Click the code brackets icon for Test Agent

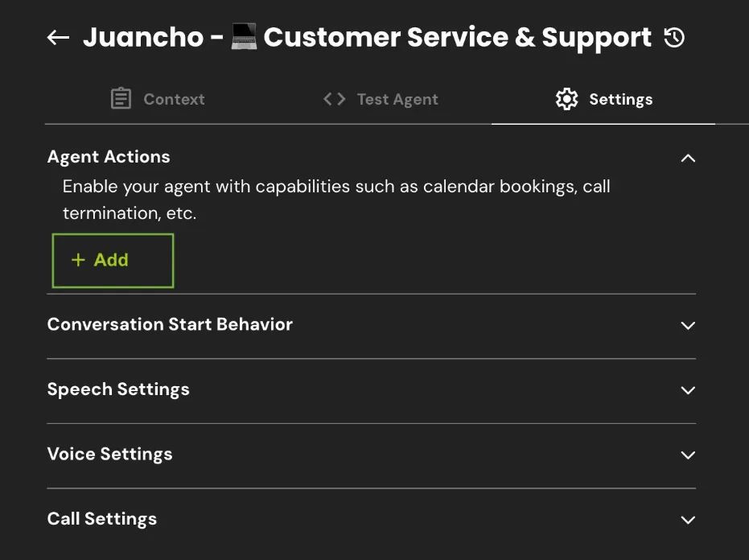click(x=334, y=99)
